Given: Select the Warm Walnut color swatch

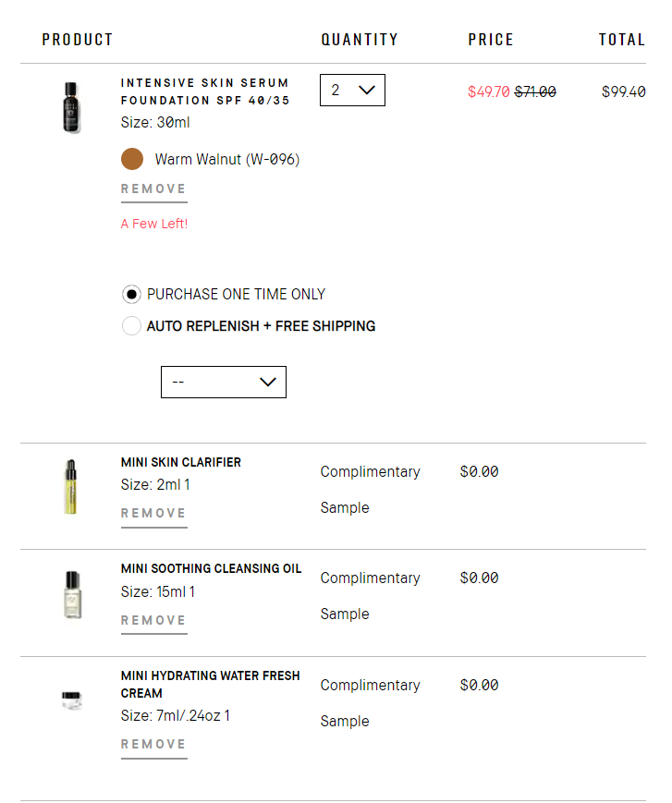Looking at the screenshot, I should pos(132,159).
